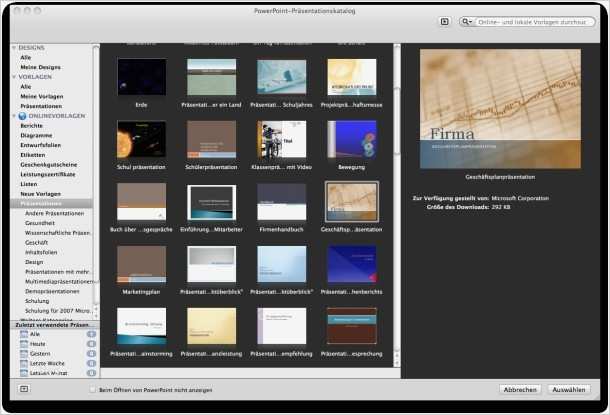610x415 pixels.
Task: Select the Letzte Woche recent icon
Action: point(24,363)
